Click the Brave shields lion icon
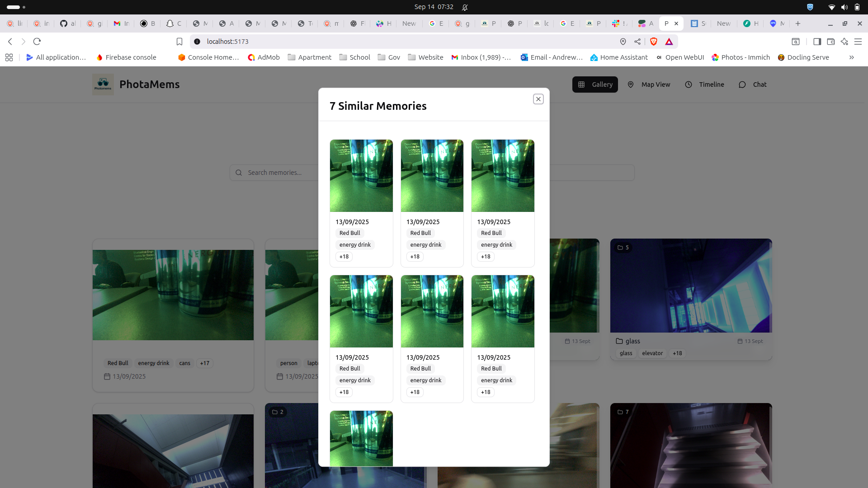 tap(653, 42)
